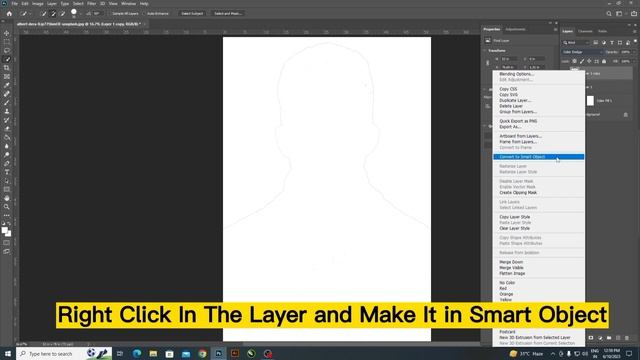
Task: Select the Blur tool
Action: pos(7,146)
